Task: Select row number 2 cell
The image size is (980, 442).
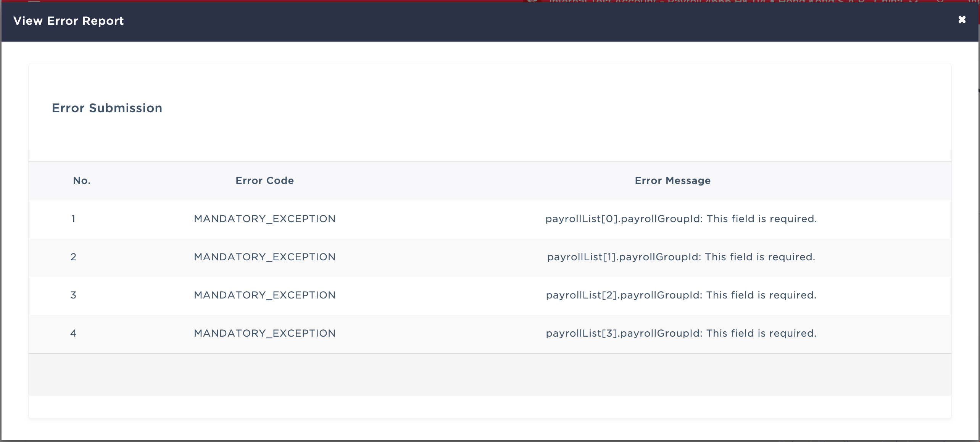Action: 73,257
